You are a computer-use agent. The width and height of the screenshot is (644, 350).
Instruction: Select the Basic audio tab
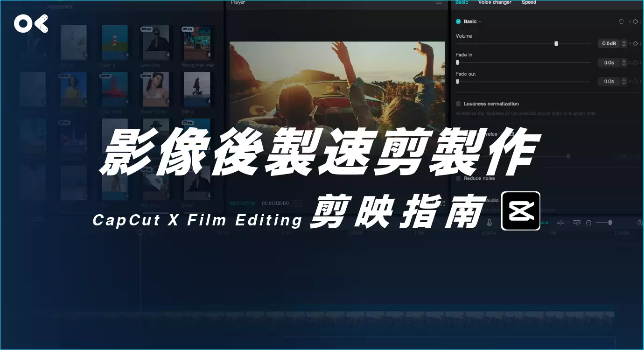(x=462, y=2)
